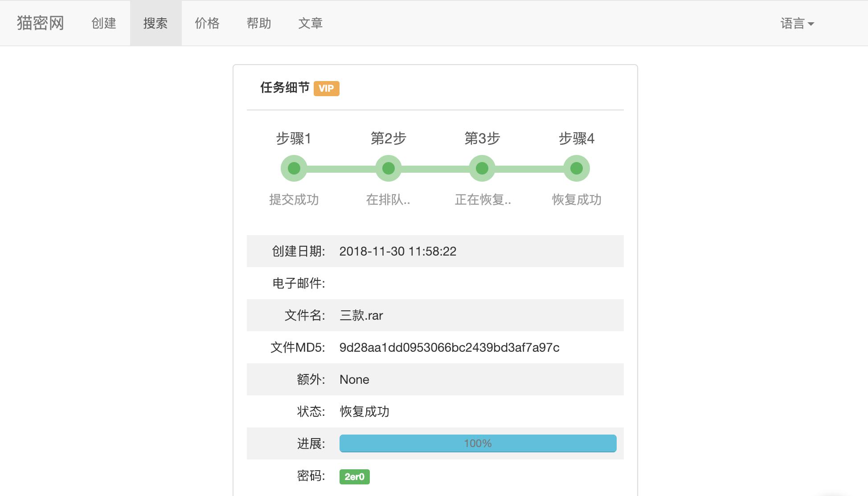Click the 100% progress bar
The height and width of the screenshot is (496, 868).
coord(477,443)
